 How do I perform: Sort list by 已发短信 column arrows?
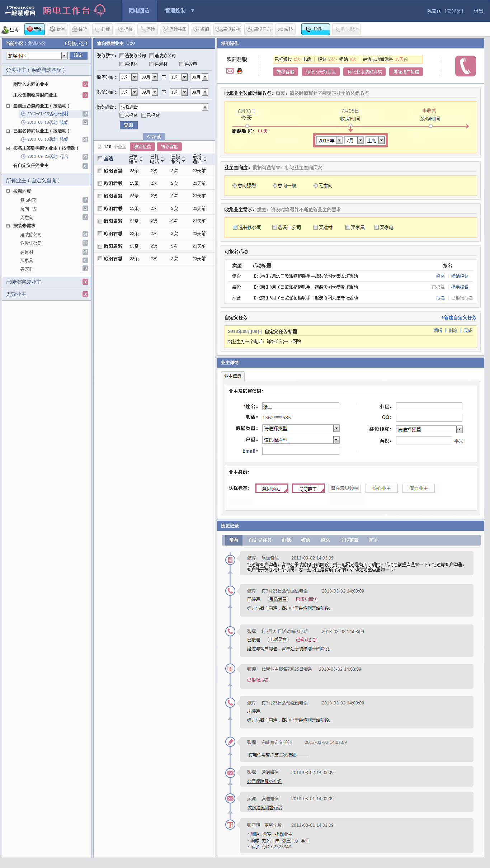tap(141, 159)
